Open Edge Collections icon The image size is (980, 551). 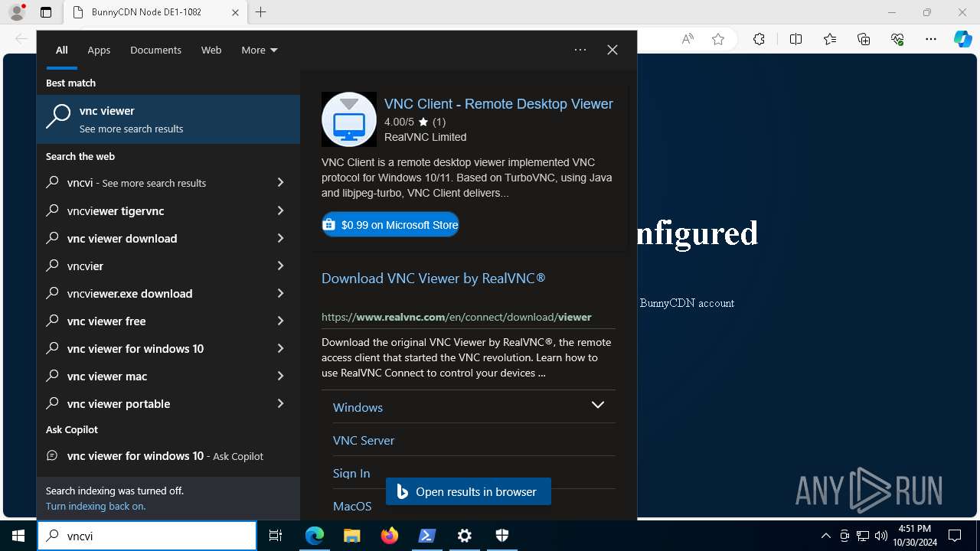pos(864,39)
